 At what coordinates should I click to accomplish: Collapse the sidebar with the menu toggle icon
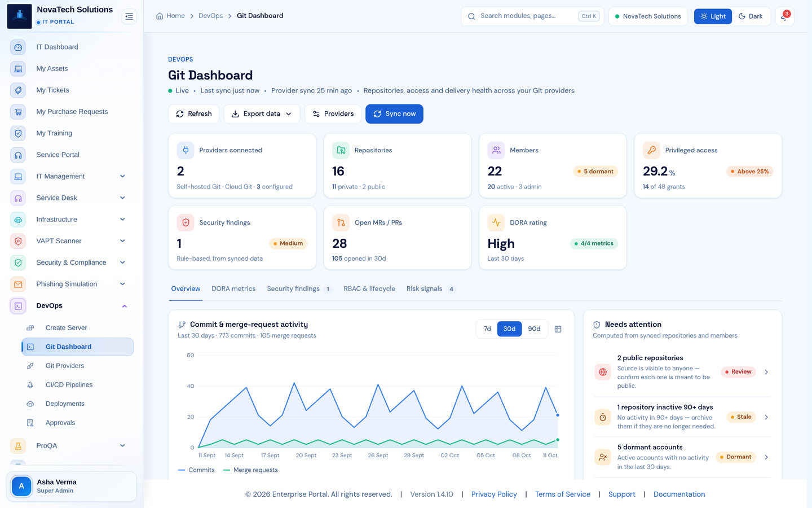point(129,16)
